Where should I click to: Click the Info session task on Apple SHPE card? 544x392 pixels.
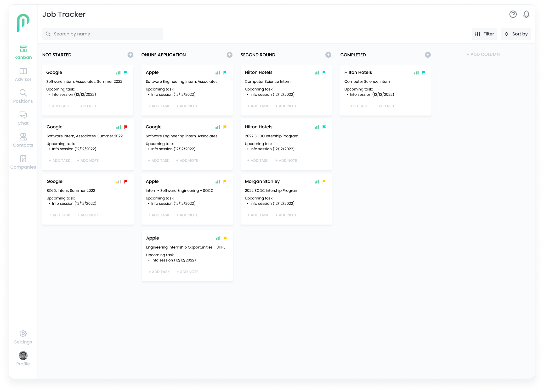click(x=173, y=260)
